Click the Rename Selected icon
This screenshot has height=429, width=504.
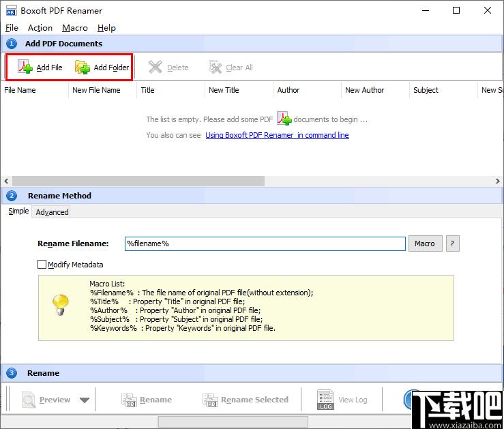210,400
